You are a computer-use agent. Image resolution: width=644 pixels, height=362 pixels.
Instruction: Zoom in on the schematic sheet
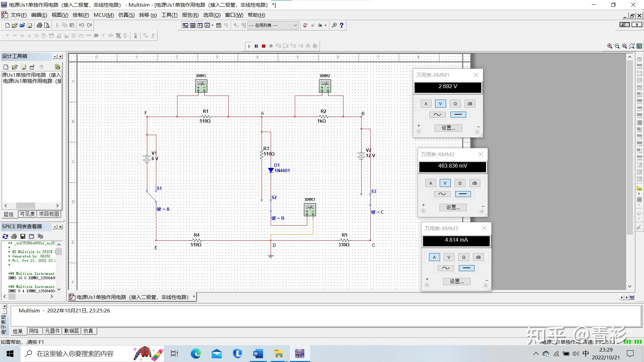click(610, 46)
